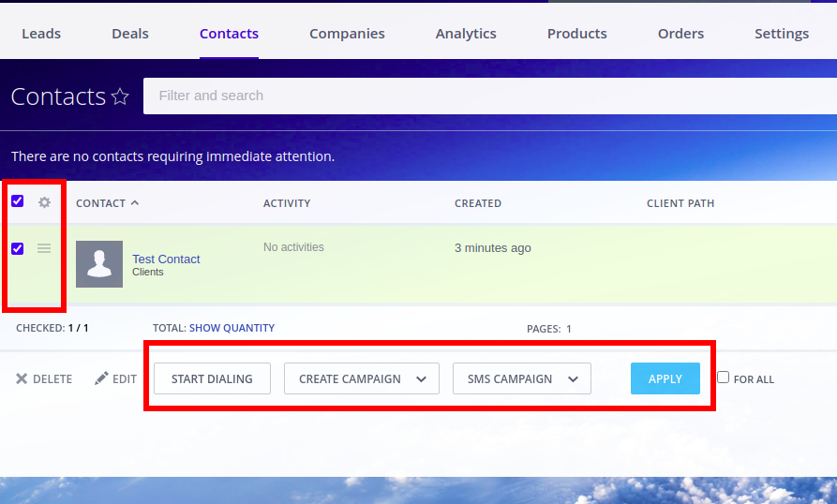Click the favorite star next to Contacts
The image size is (837, 504).
(120, 96)
